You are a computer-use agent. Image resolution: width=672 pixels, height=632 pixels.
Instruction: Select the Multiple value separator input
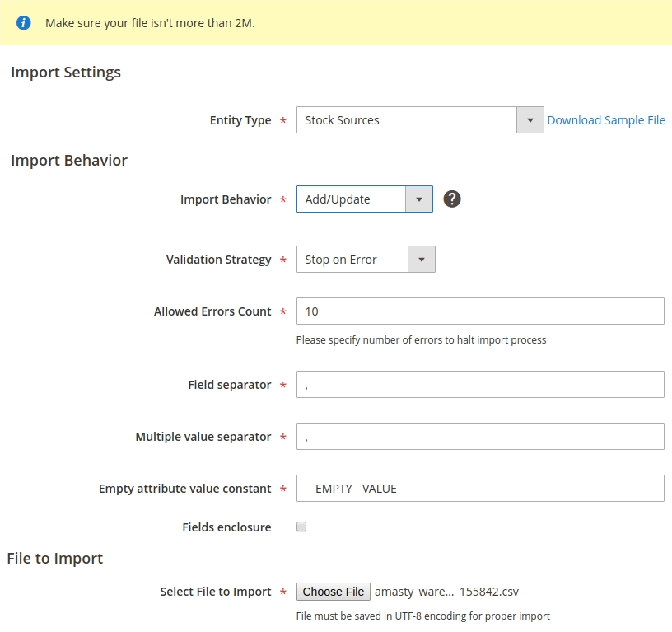click(479, 437)
